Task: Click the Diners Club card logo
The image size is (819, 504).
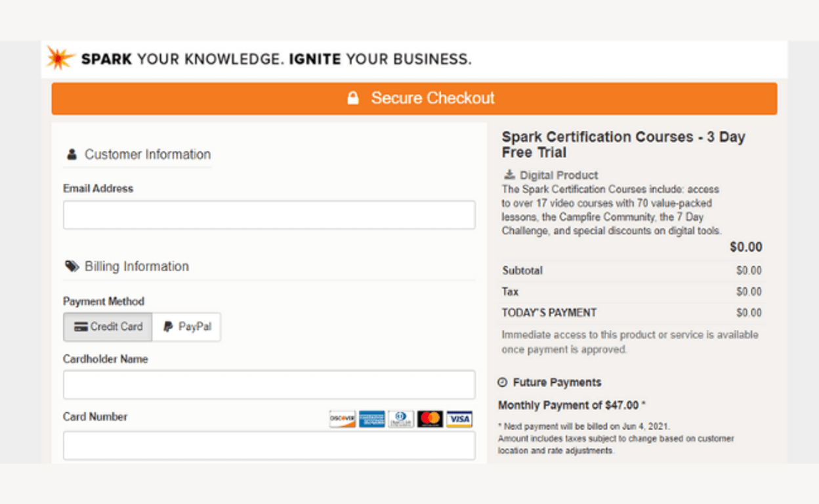Action: point(400,419)
